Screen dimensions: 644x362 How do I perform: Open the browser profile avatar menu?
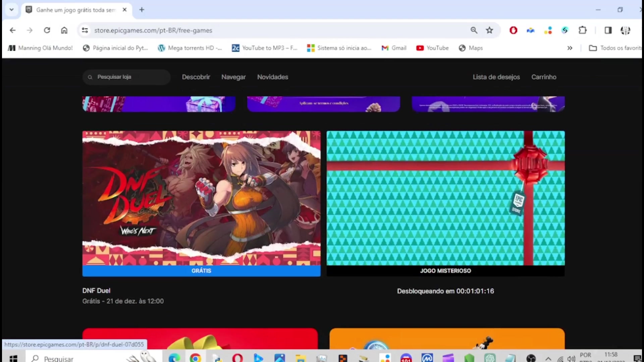tap(626, 30)
